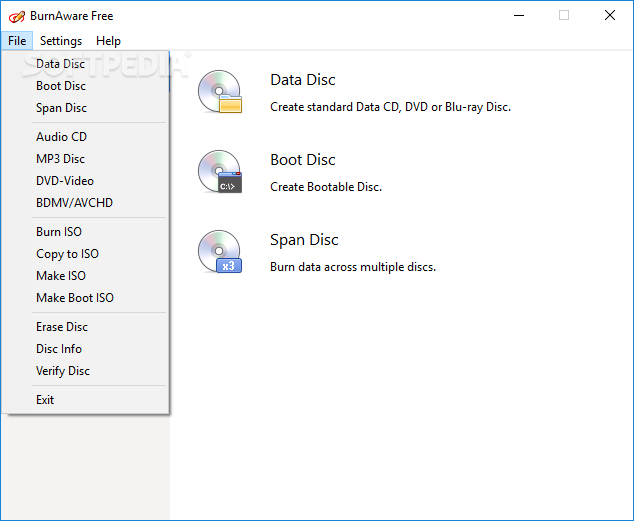
Task: Choose Make Boot ISO menu entry
Action: point(85,298)
